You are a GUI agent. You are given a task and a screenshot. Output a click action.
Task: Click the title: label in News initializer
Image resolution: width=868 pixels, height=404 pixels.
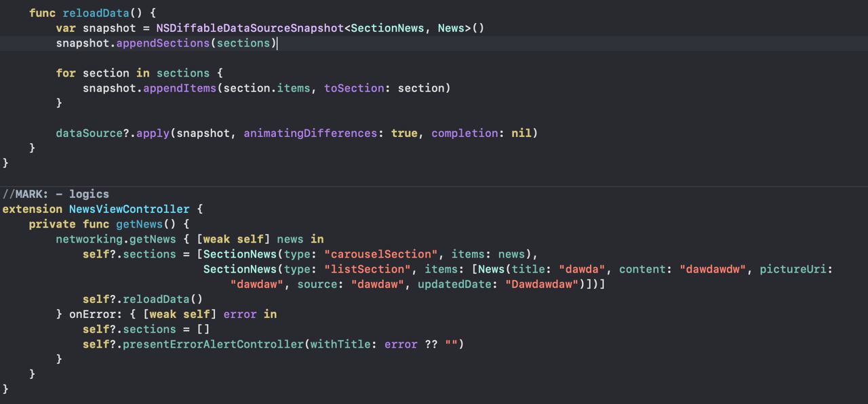click(x=532, y=269)
